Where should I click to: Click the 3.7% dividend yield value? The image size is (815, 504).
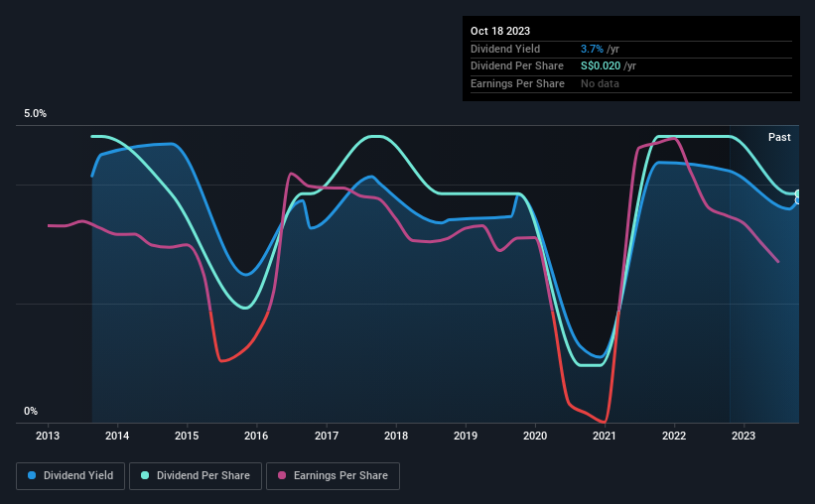(592, 49)
